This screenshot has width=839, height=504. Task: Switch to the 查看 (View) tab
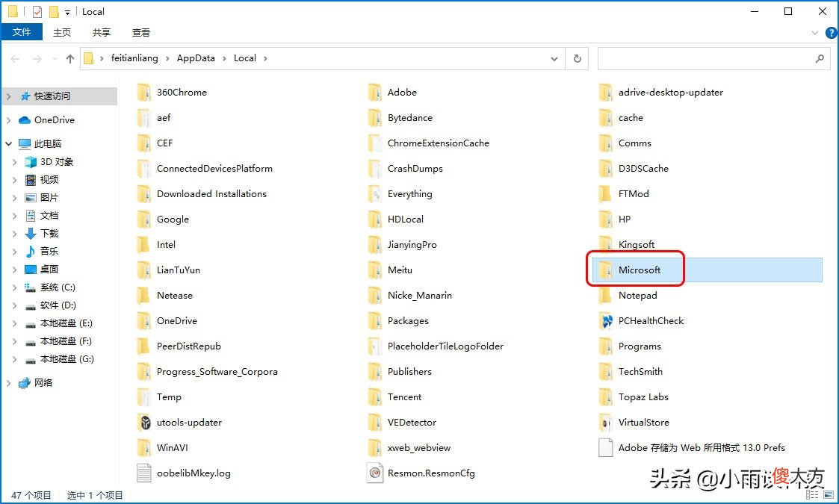point(140,32)
